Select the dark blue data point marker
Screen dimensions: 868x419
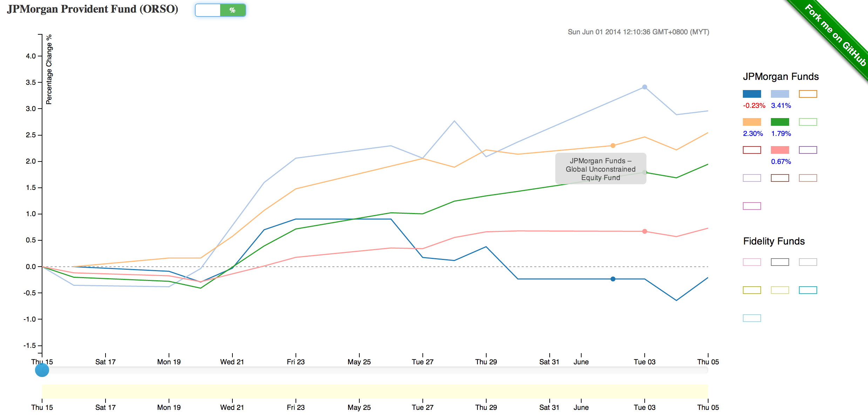click(613, 279)
